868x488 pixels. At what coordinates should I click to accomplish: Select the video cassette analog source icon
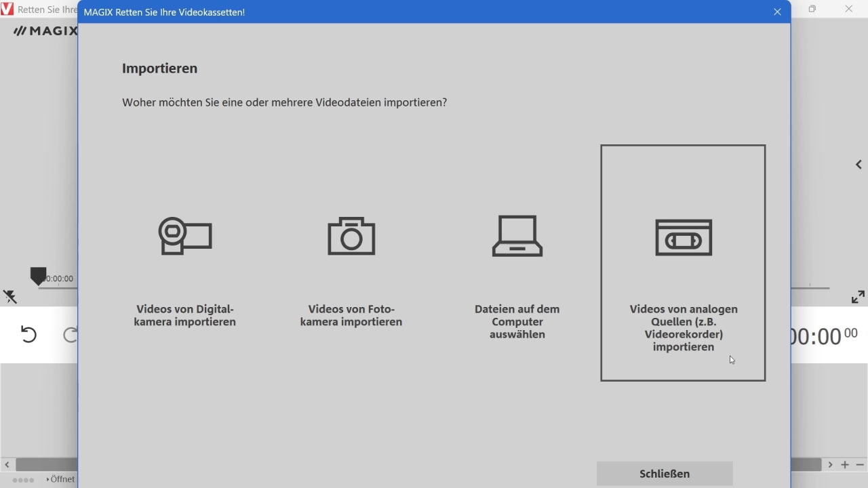coord(684,237)
